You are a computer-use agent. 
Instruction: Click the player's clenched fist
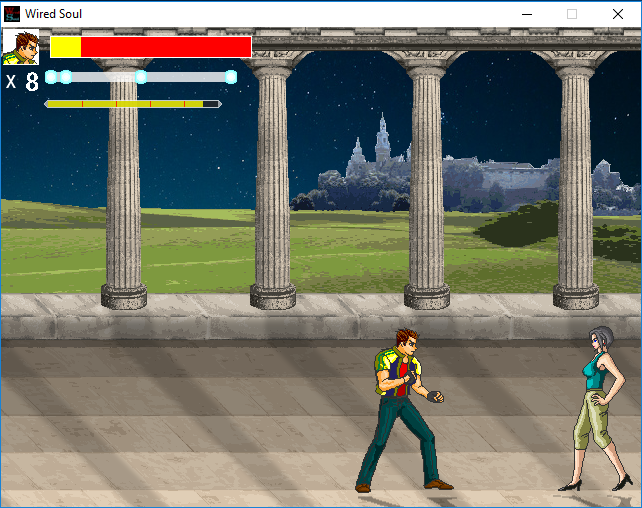point(433,395)
